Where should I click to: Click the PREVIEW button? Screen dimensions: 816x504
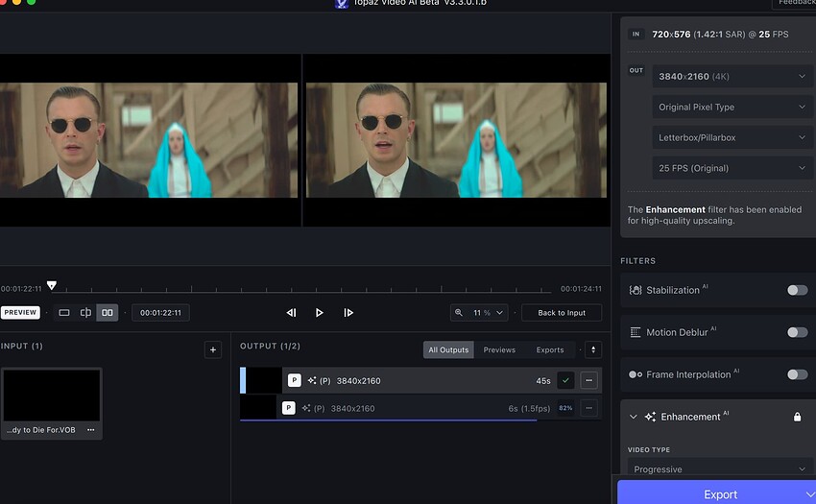pos(20,312)
